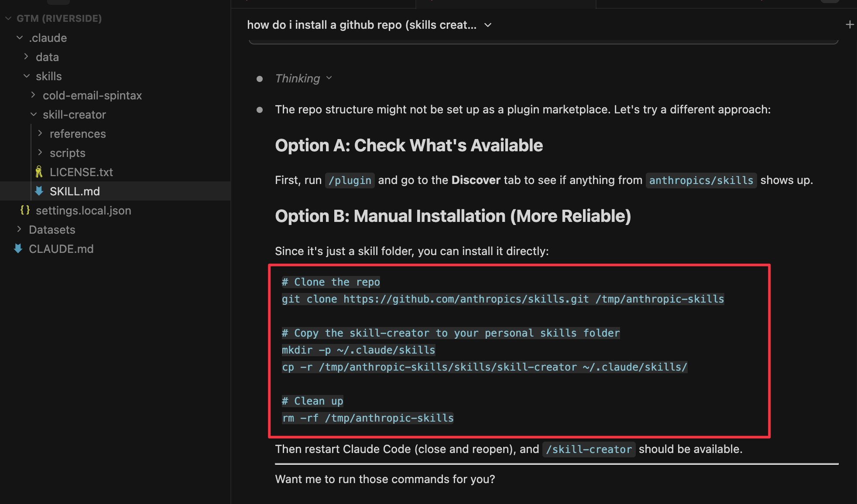857x504 pixels.
Task: Expand the data folder
Action: tap(26, 57)
